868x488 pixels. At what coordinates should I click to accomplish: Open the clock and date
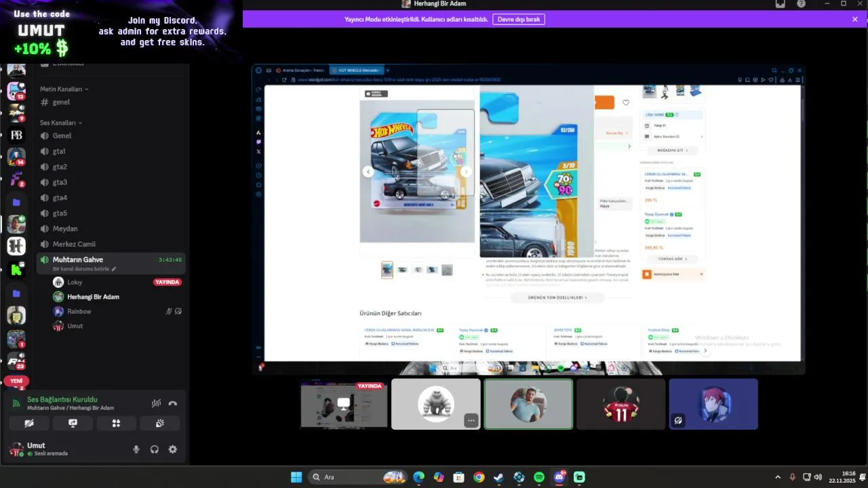point(844,477)
